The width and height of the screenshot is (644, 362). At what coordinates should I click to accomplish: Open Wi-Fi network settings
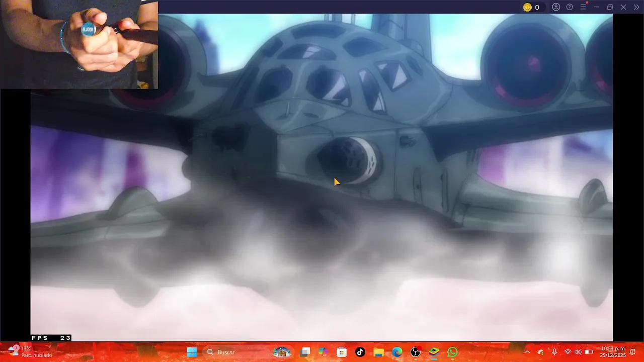point(568,352)
